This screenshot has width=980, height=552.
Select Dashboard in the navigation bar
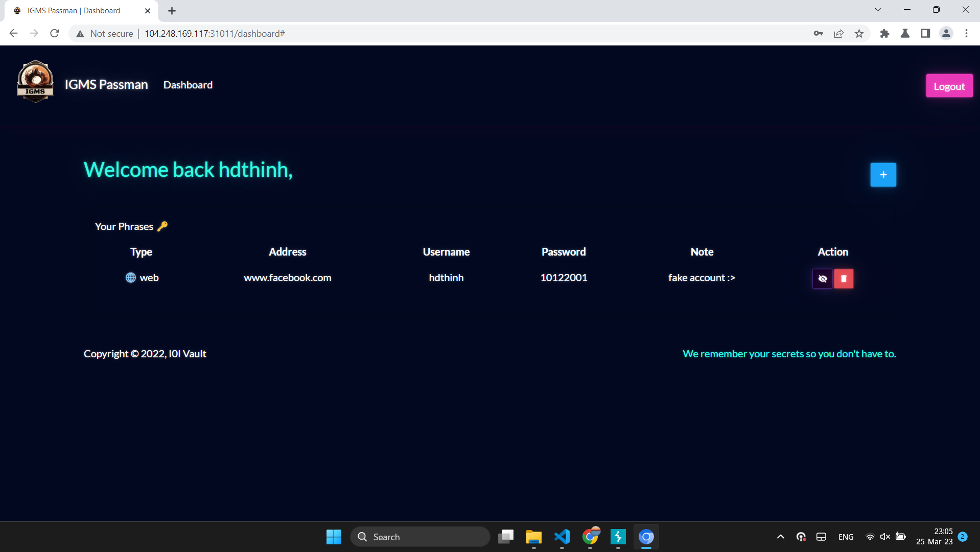[x=188, y=85]
